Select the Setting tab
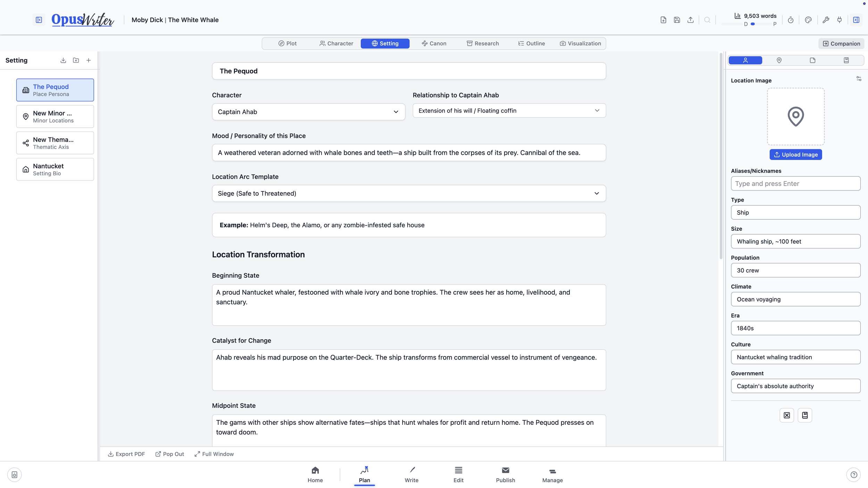Screen dimensions: 868x488 click(385, 43)
